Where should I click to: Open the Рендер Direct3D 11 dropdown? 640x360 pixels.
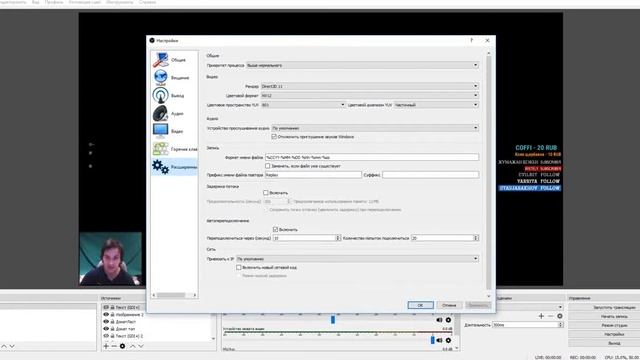point(370,86)
